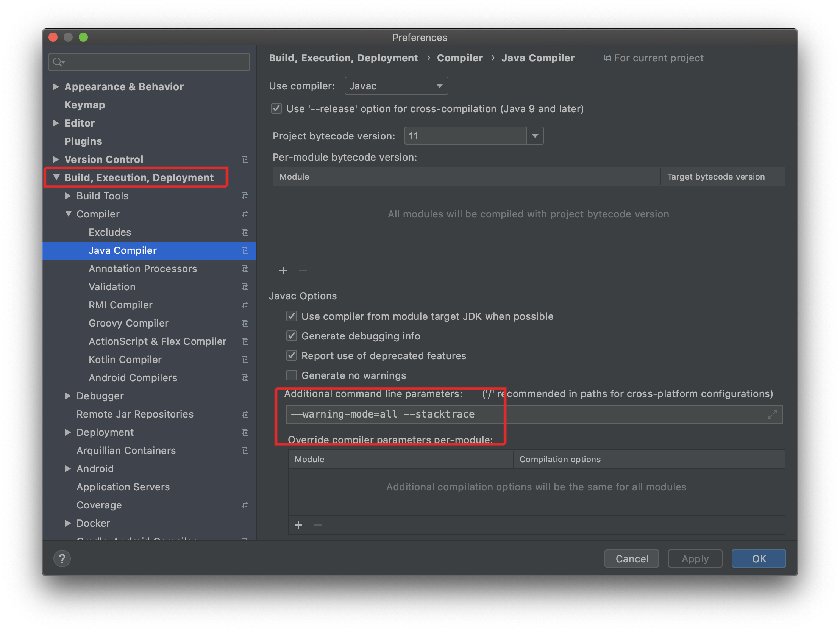840x632 pixels.
Task: Open the Use compiler Javac dropdown
Action: tap(396, 86)
